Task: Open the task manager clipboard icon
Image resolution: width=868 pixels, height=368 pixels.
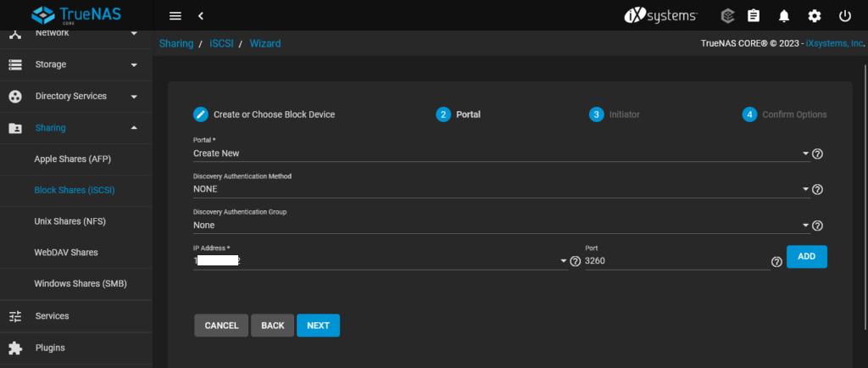Action: tap(754, 16)
